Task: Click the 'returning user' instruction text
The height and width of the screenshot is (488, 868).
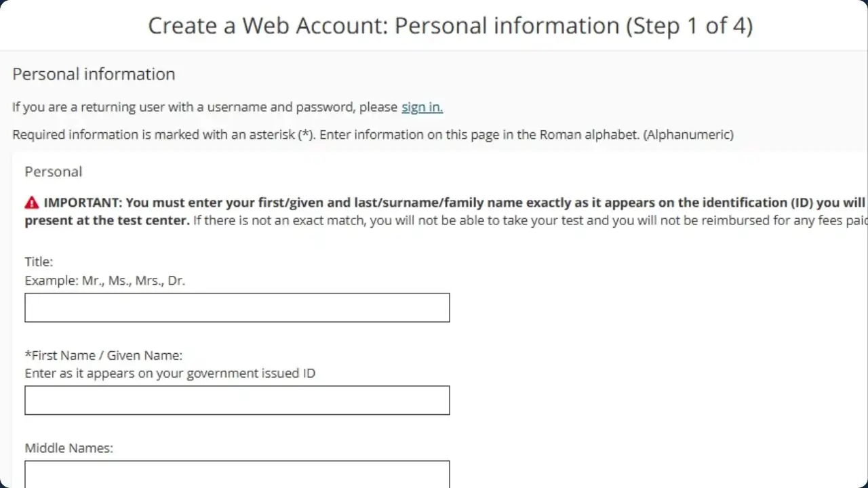Action: click(x=203, y=107)
